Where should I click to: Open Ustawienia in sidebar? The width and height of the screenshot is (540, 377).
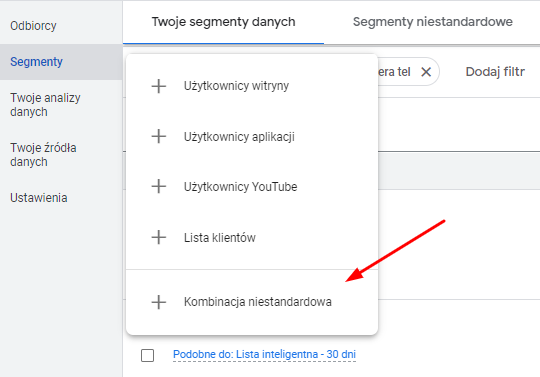[x=61, y=198]
